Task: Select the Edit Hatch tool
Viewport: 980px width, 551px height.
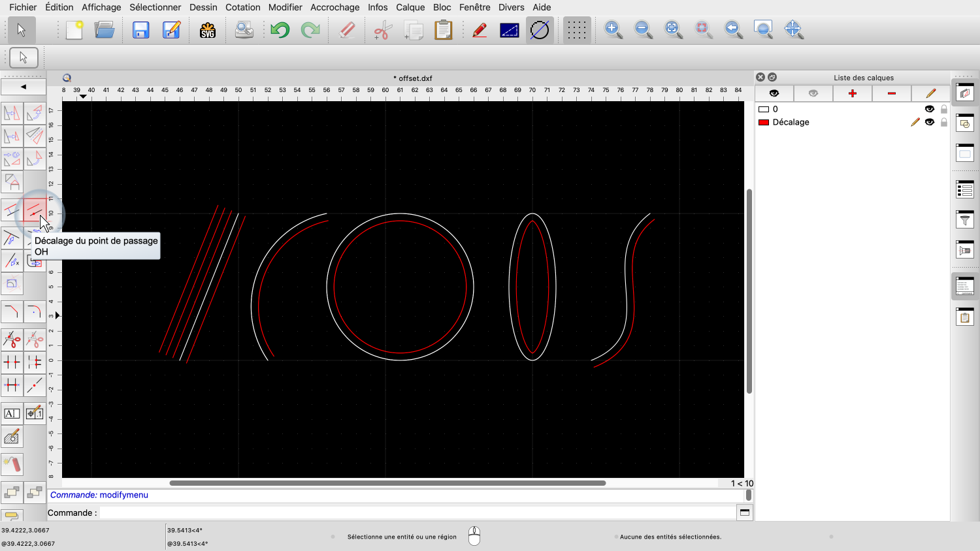Action: (12, 436)
